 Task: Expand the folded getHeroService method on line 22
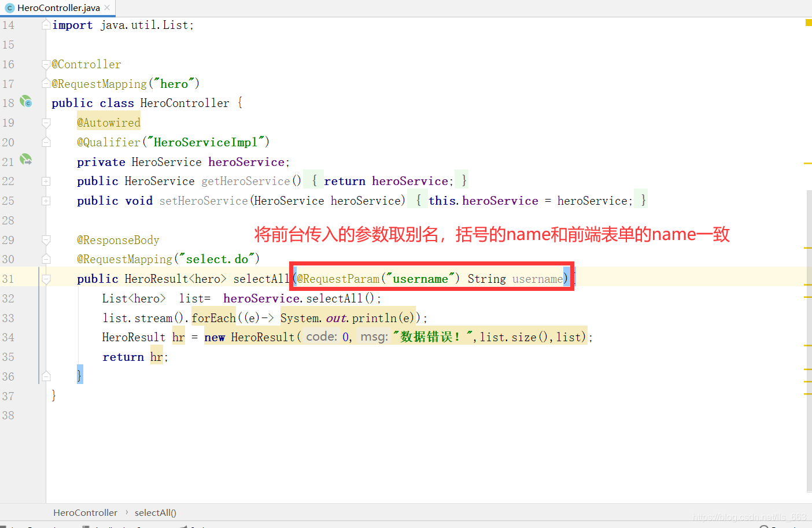click(x=46, y=182)
